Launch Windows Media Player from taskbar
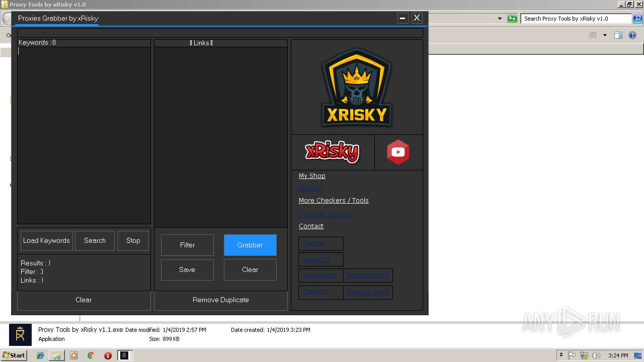Viewport: 644px width, 362px height. tap(74, 355)
